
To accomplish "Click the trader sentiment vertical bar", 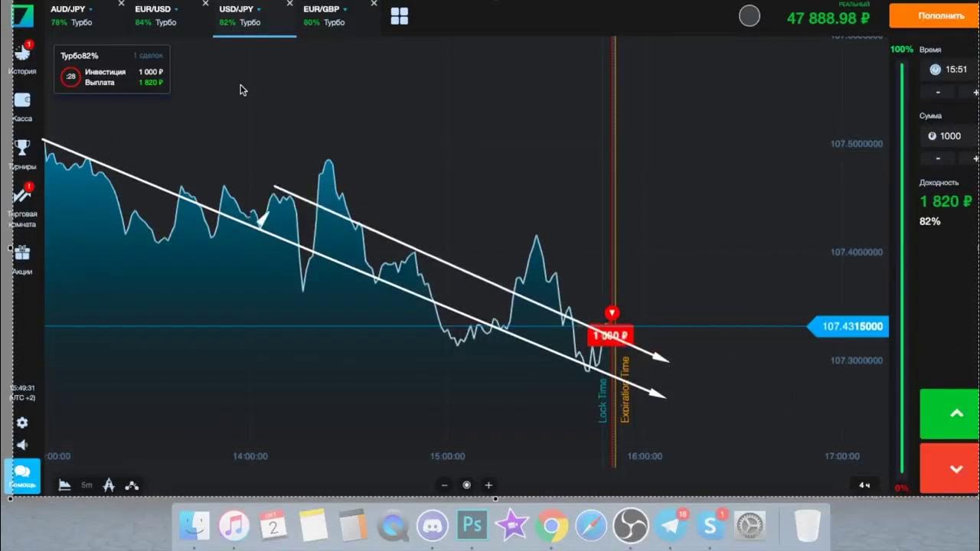I will [x=902, y=269].
